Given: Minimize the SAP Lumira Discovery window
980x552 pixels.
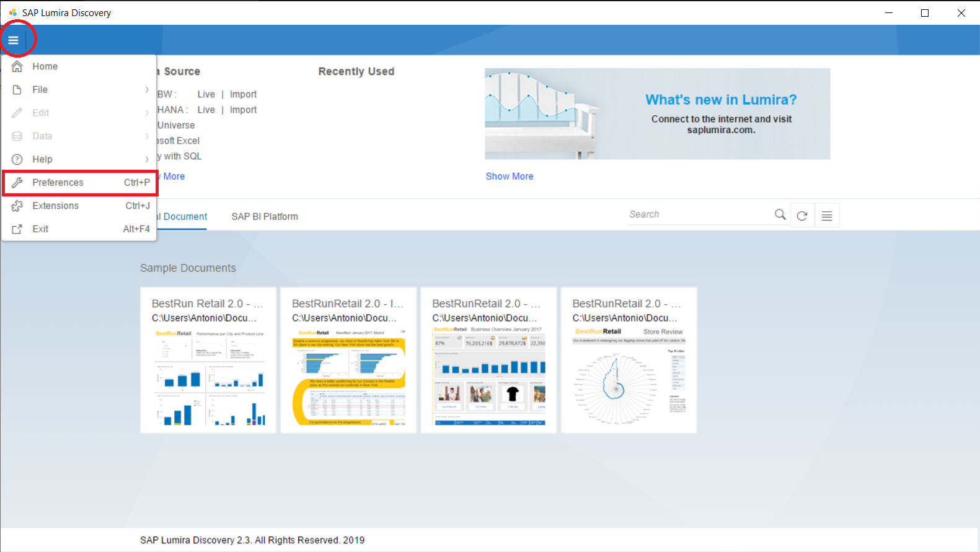Looking at the screenshot, I should click(889, 12).
